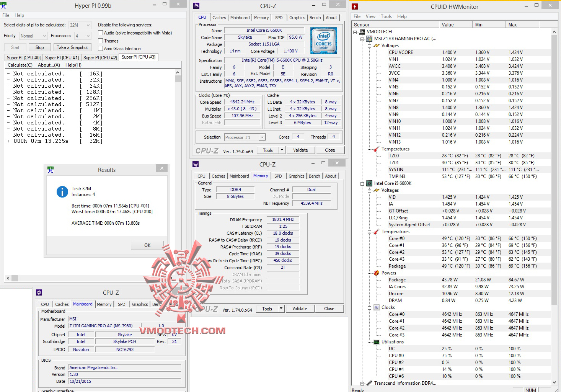This screenshot has height=392, width=561.
Task: Click Validate in the CPU-Z CPU window
Action: pos(300,150)
